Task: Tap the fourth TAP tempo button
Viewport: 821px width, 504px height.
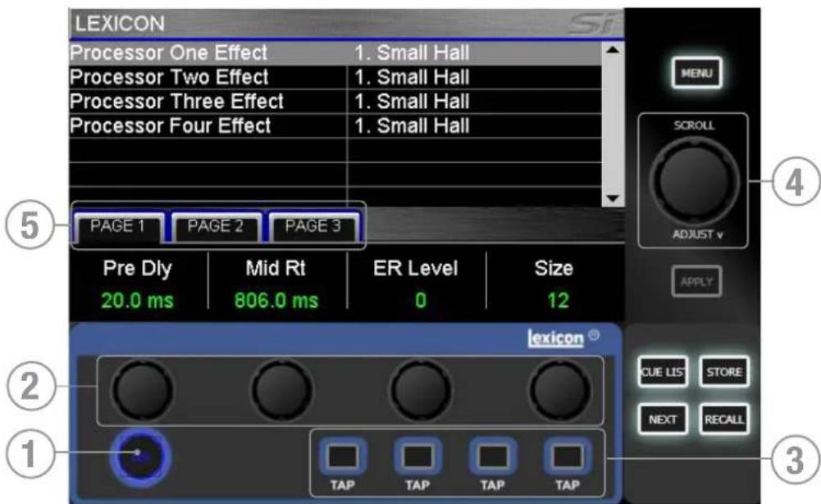Action: pyautogui.click(x=568, y=456)
